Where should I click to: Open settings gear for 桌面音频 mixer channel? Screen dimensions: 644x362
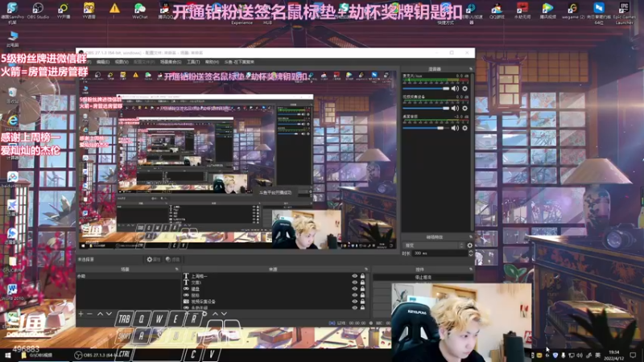click(x=465, y=128)
